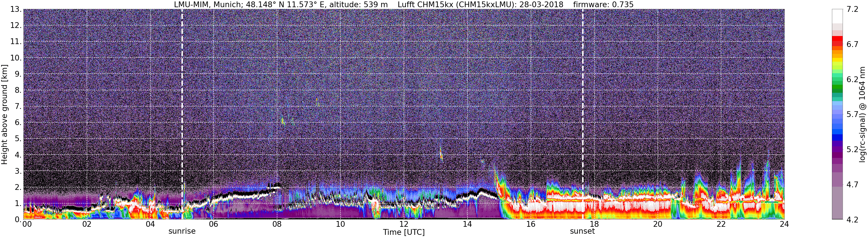Click the white top of the colorbar
This screenshot has width=868, height=238.
837,16
